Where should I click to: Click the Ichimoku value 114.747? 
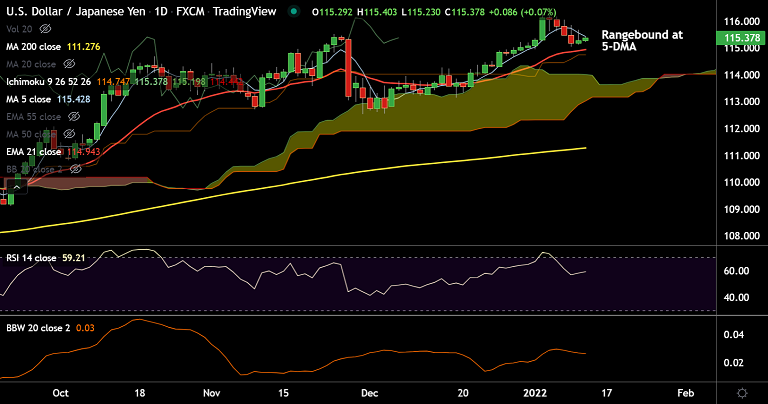(113, 81)
